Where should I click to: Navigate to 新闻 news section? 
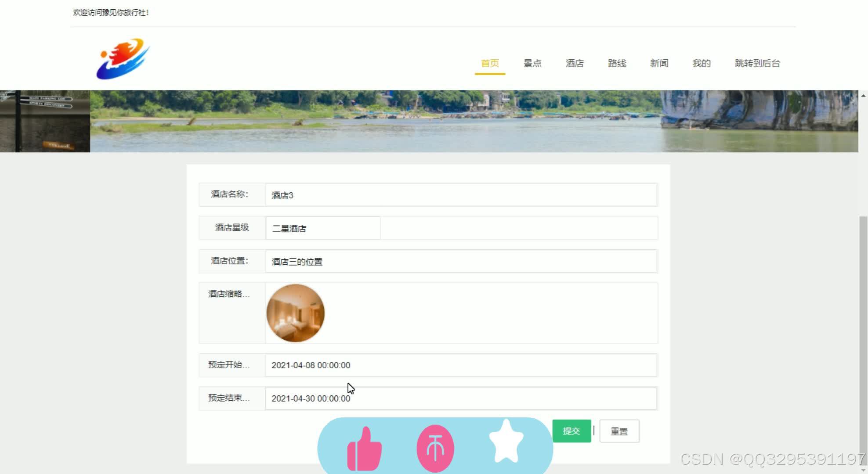click(x=659, y=64)
